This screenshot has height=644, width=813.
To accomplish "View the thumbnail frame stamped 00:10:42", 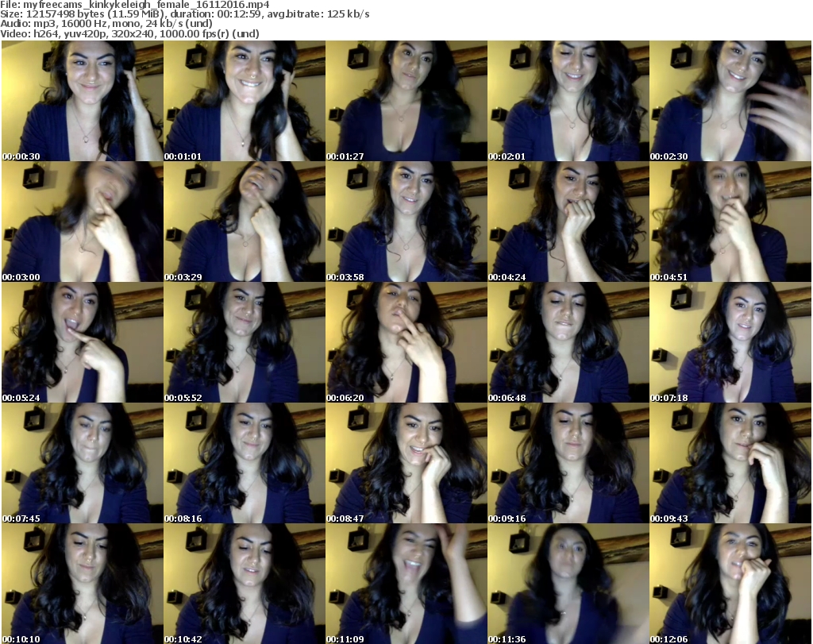I will click(x=245, y=584).
